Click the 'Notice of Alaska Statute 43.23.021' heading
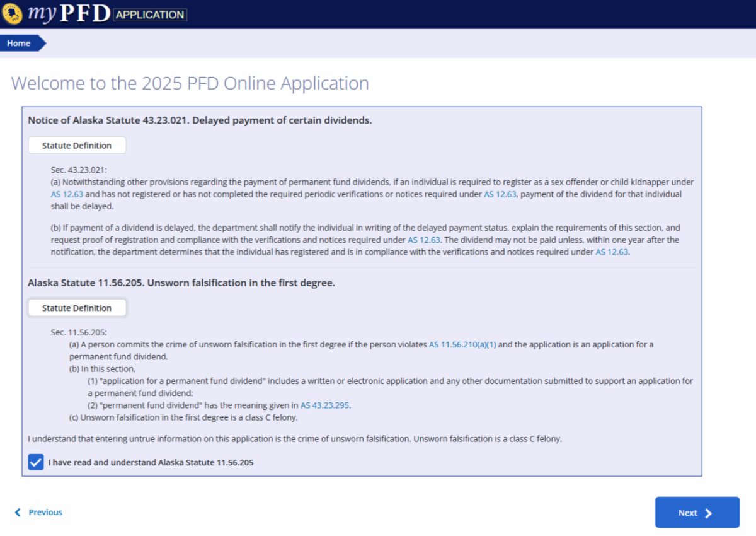Screen dimensions: 756x536 pos(200,120)
